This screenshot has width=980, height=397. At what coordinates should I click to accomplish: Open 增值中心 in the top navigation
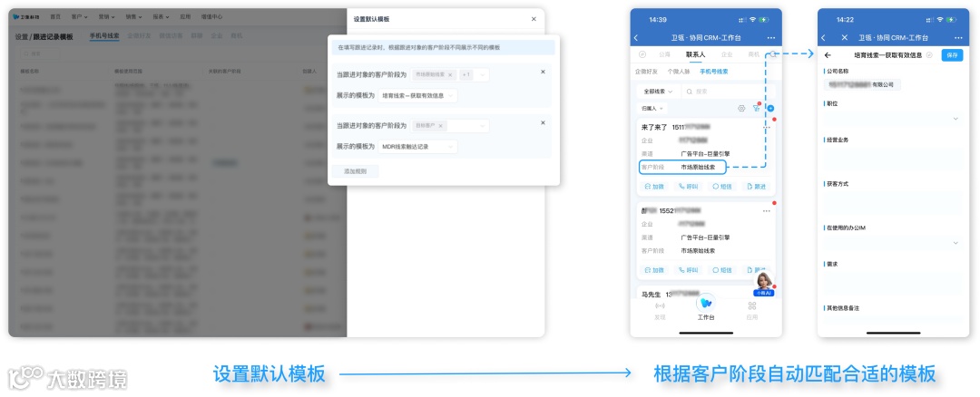(x=211, y=17)
